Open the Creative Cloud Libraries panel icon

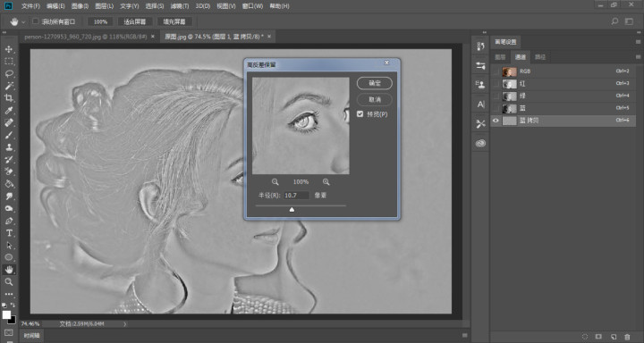(480, 143)
